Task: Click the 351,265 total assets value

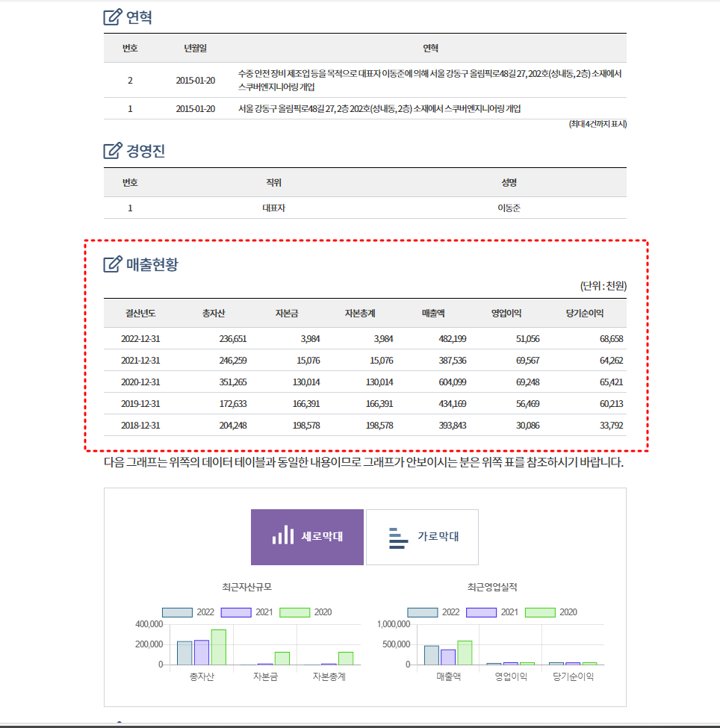Action: click(x=233, y=382)
